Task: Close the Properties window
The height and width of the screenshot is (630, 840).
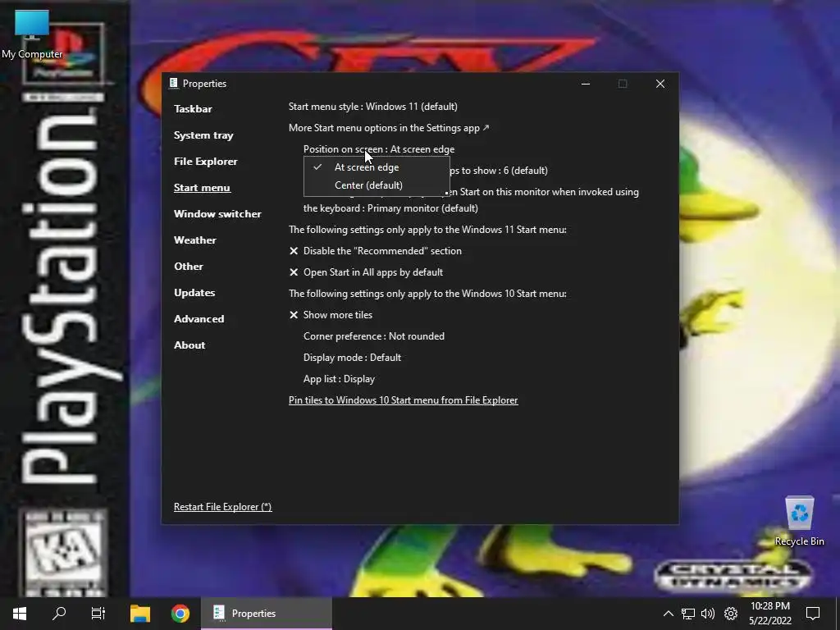Action: pos(660,84)
